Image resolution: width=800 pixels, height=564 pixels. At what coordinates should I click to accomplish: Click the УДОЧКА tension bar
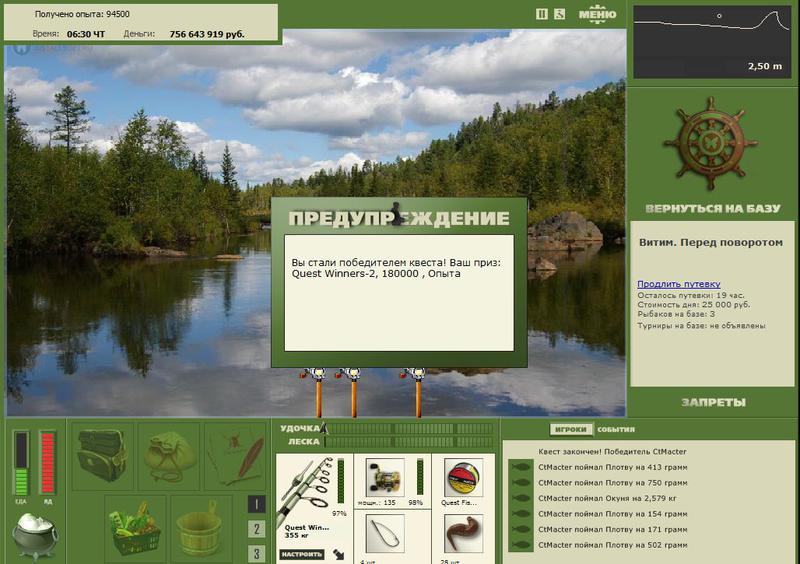(x=408, y=429)
